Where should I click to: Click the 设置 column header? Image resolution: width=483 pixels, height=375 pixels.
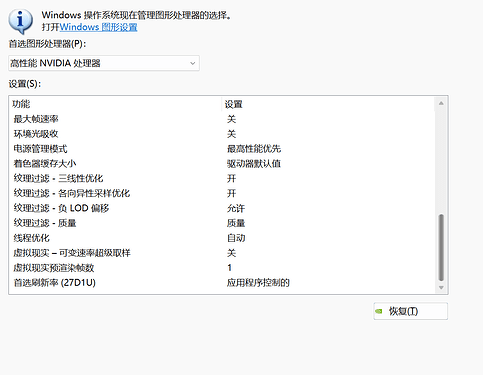233,104
